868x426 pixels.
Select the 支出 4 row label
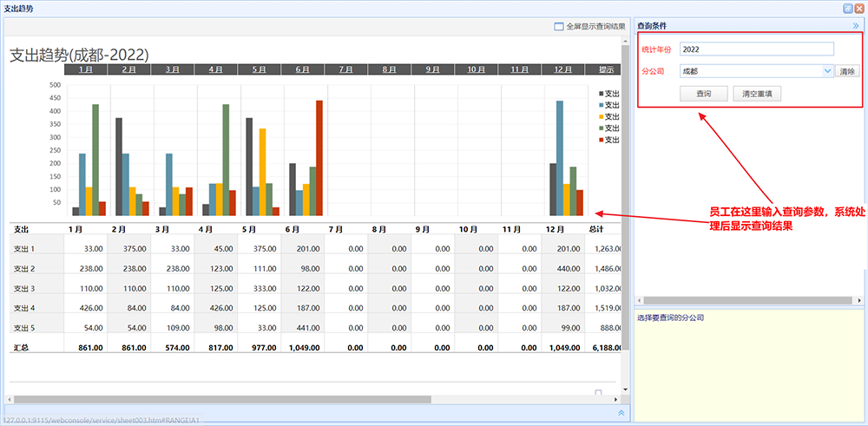coord(24,308)
